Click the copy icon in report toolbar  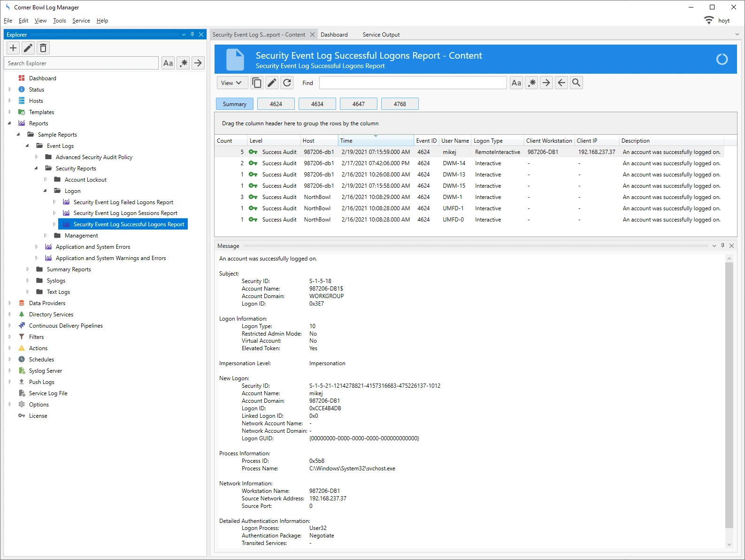[257, 83]
